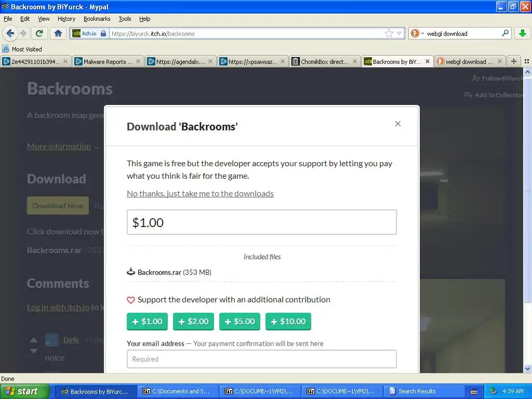Switch to Backrooms by BiYurck taskbar button
This screenshot has width=532, height=399.
pyautogui.click(x=96, y=392)
